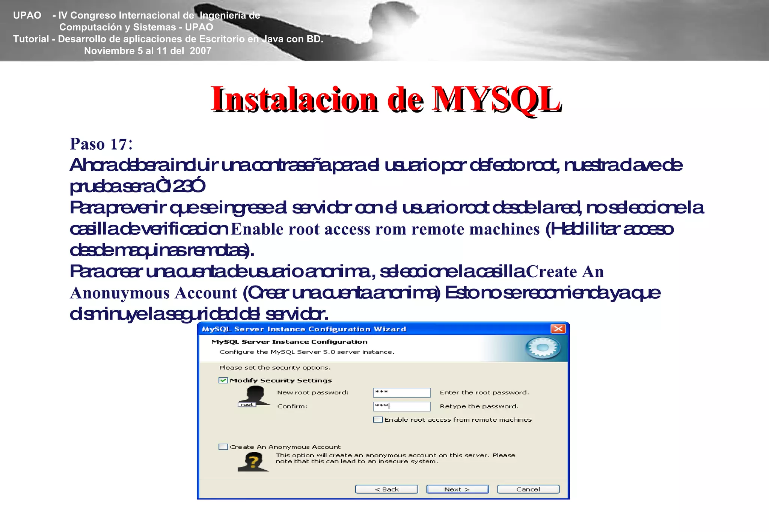Screen dimensions: 769x532
Task: Click 'Noviembre 5 al 11 del 2007' header text
Action: coord(148,51)
